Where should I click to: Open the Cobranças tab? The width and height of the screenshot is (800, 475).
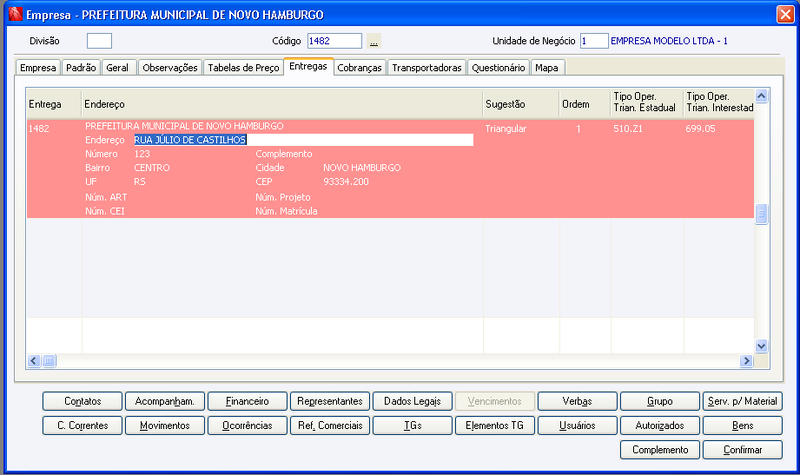pos(359,67)
